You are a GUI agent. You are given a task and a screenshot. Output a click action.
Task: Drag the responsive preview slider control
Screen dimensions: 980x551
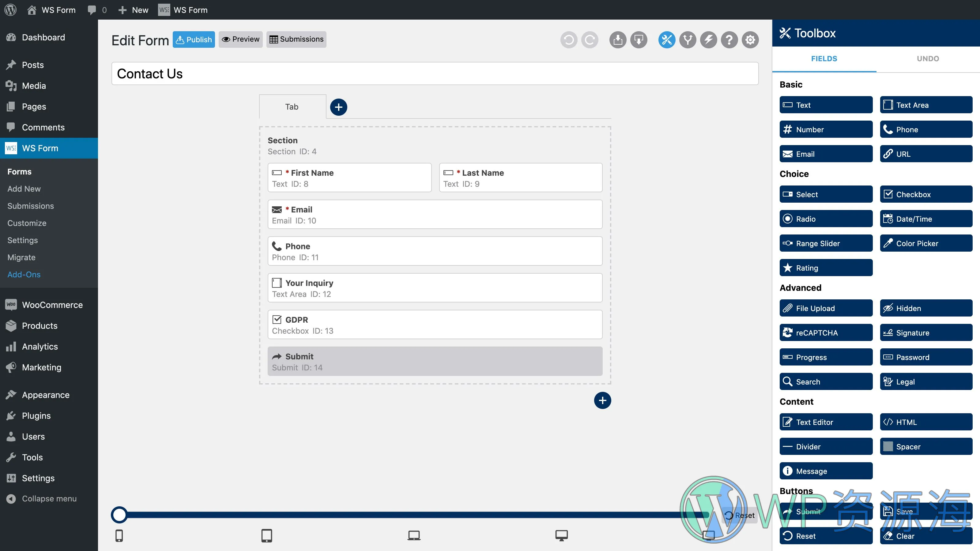(x=120, y=514)
